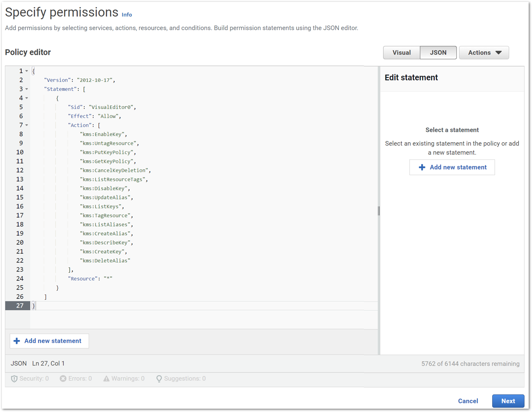Click the plus icon on bottom Add new statement

[17, 341]
